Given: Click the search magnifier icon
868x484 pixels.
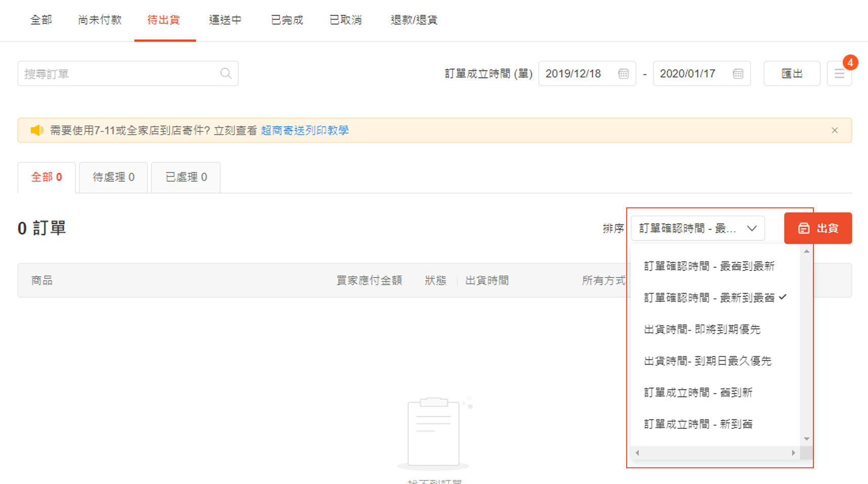Looking at the screenshot, I should 226,74.
